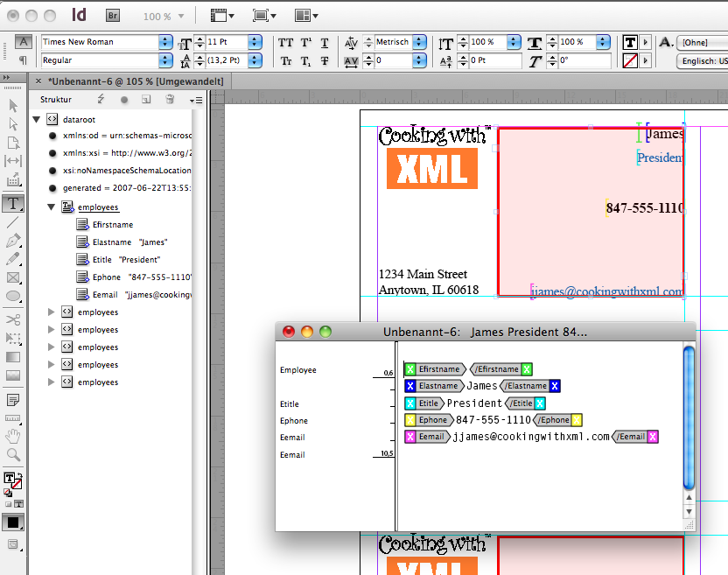Viewport: 728px width, 575px height.
Task: Open the Metrisch kerning dropdown
Action: click(x=419, y=42)
